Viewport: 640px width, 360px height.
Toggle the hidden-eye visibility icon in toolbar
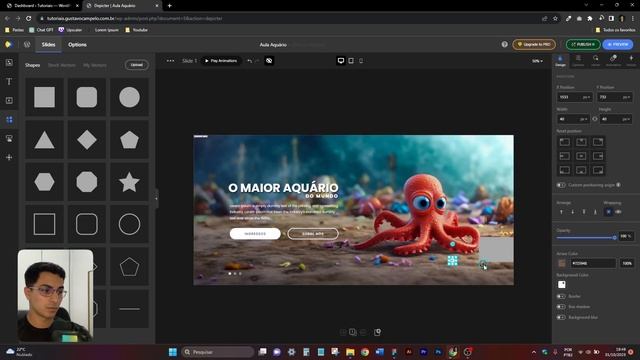click(269, 61)
